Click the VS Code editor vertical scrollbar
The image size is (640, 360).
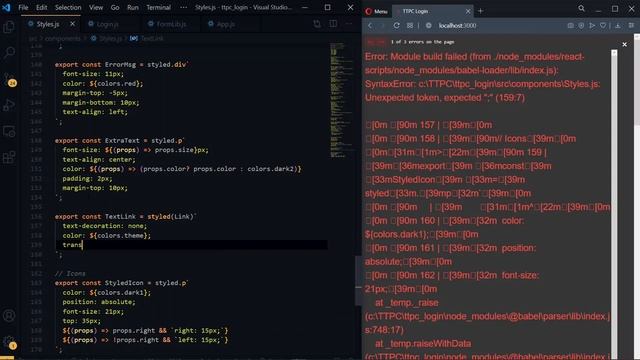[x=358, y=280]
